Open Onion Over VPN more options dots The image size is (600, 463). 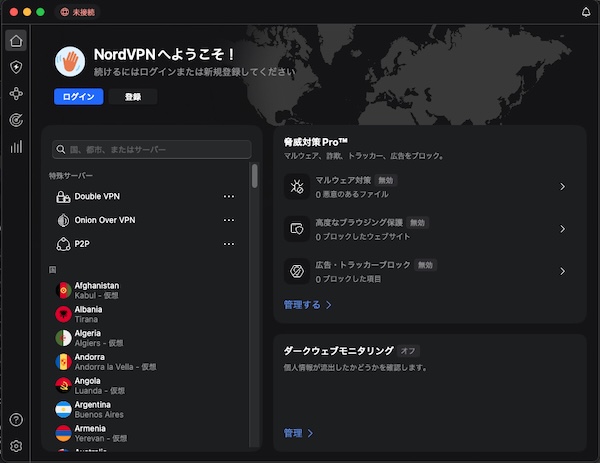pos(229,220)
